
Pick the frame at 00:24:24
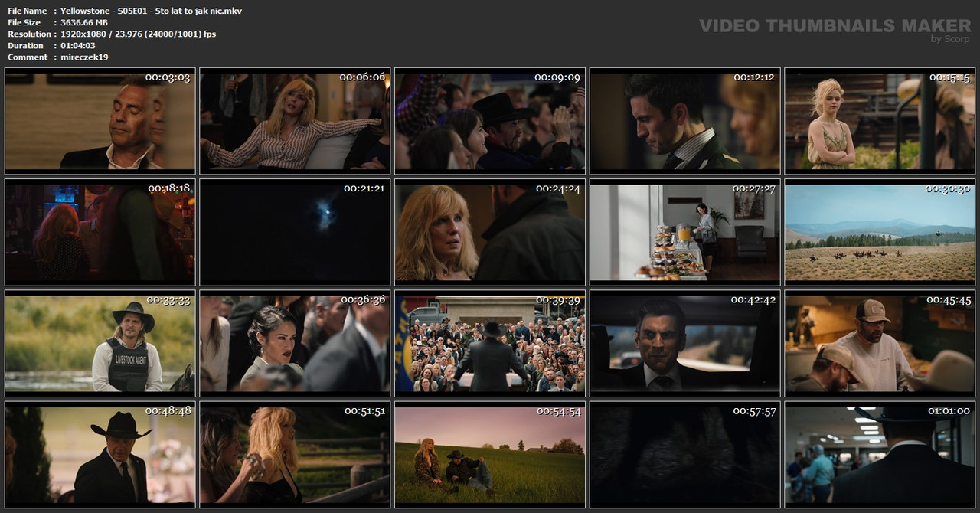point(490,232)
